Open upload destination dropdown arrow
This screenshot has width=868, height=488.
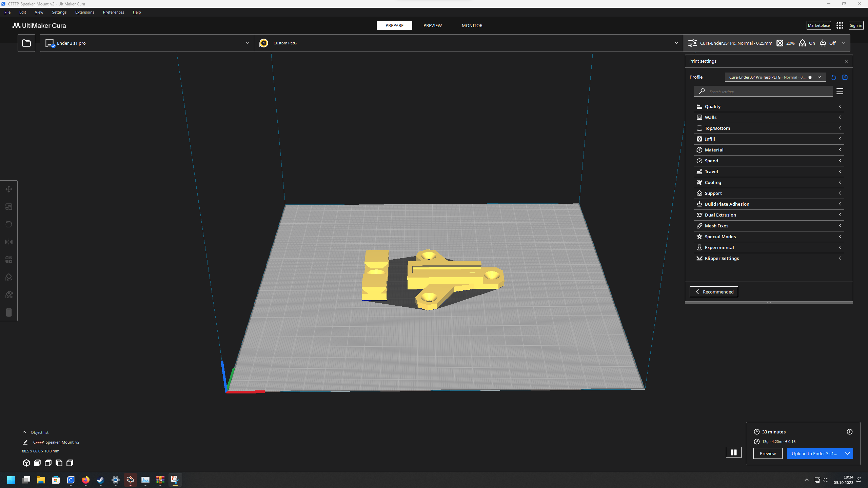click(x=848, y=453)
